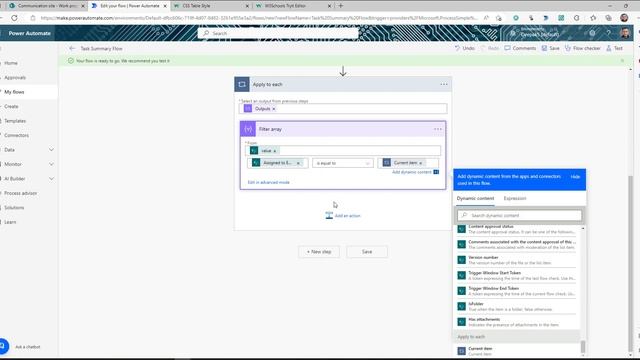The width and height of the screenshot is (640, 360).
Task: Switch to the Expression tab
Action: (x=515, y=198)
